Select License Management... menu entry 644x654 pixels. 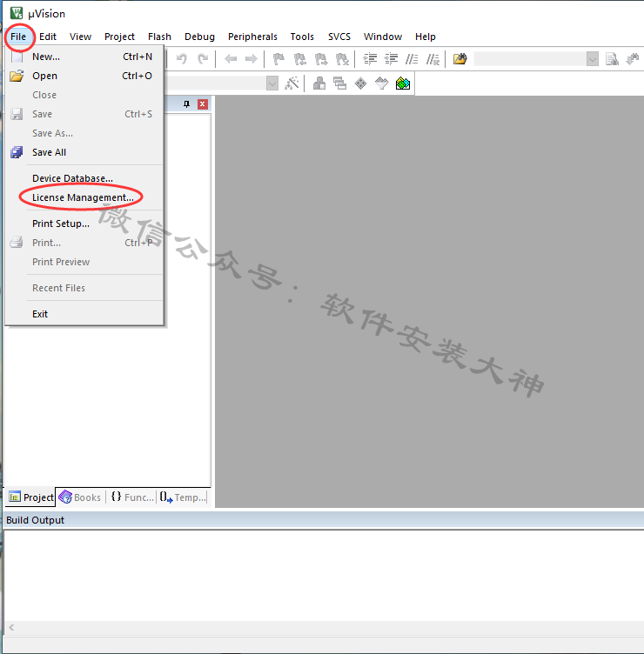tap(84, 197)
